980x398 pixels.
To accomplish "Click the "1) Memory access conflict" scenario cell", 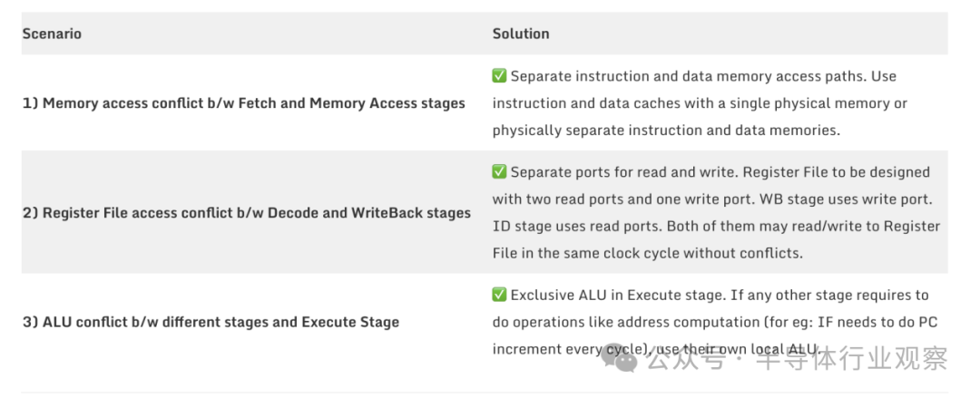I will pyautogui.click(x=244, y=103).
